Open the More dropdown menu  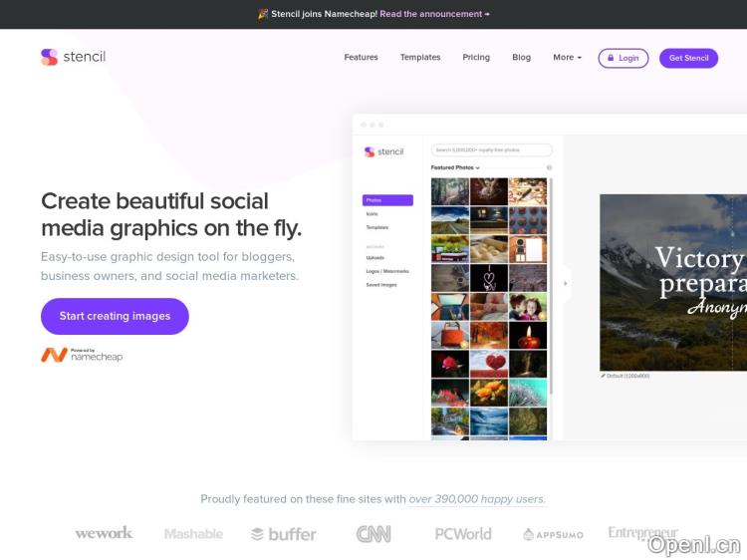(x=567, y=58)
